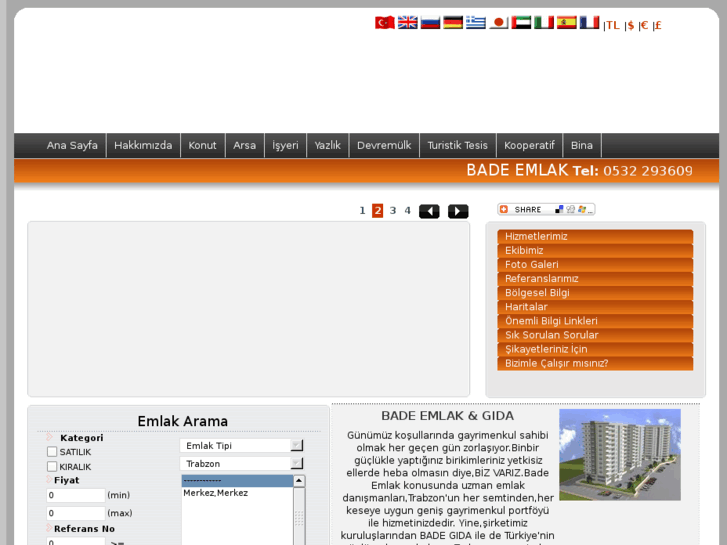This screenshot has height=545, width=727.
Task: Open Bölgesel Bilgi in the sidebar
Action: pos(595,293)
